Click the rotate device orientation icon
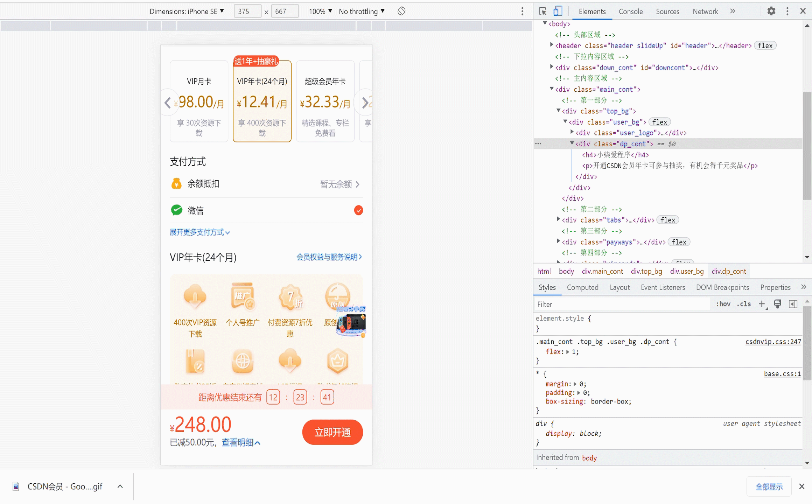This screenshot has width=812, height=504. click(401, 11)
